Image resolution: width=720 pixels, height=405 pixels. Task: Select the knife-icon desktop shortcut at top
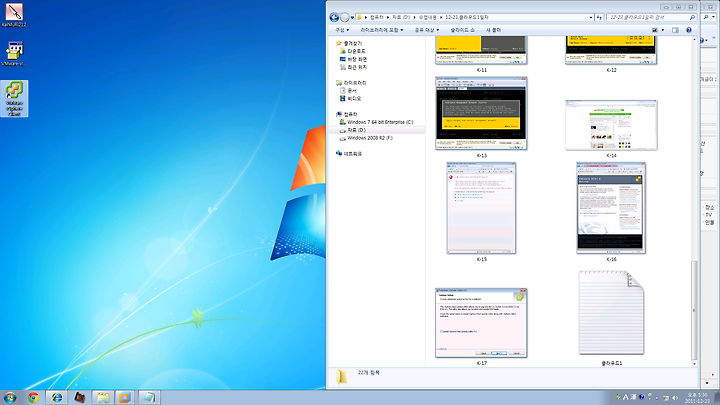[x=14, y=15]
